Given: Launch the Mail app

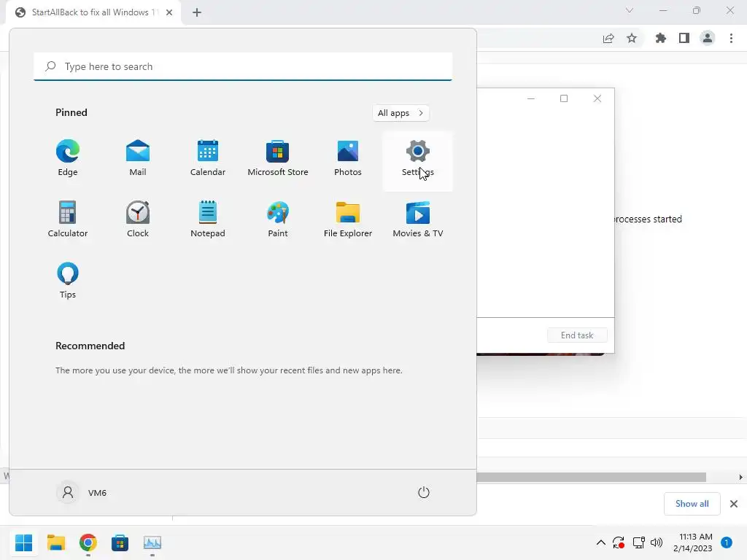Looking at the screenshot, I should click(x=138, y=158).
